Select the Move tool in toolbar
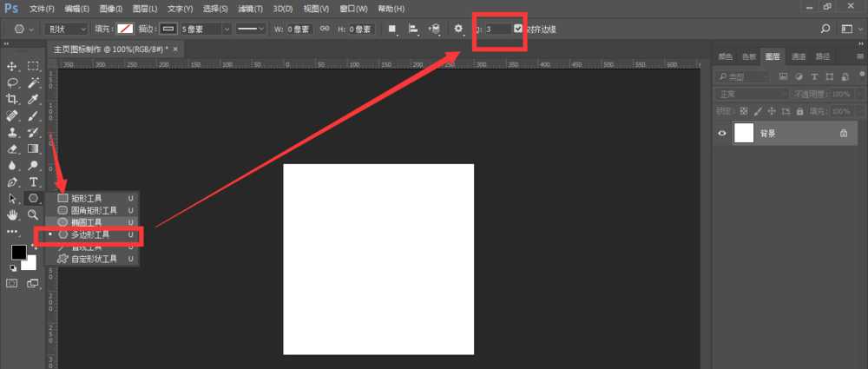This screenshot has width=868, height=369. click(13, 66)
